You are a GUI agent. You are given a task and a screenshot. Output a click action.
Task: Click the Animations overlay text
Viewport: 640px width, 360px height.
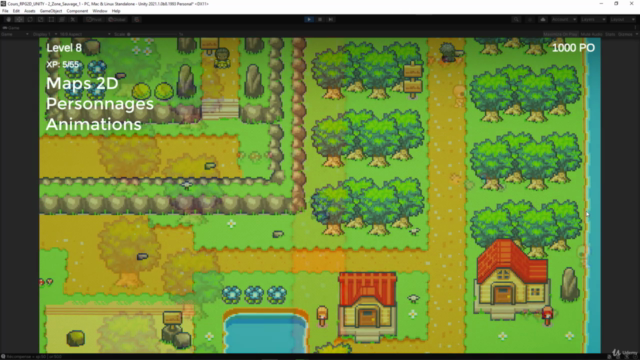point(93,124)
